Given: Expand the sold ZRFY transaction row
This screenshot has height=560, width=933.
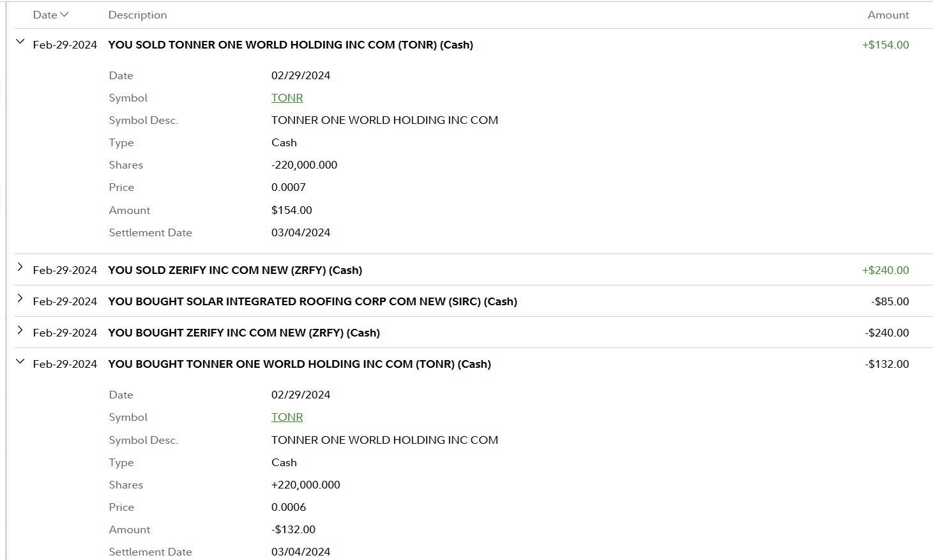Looking at the screenshot, I should pyautogui.click(x=20, y=267).
